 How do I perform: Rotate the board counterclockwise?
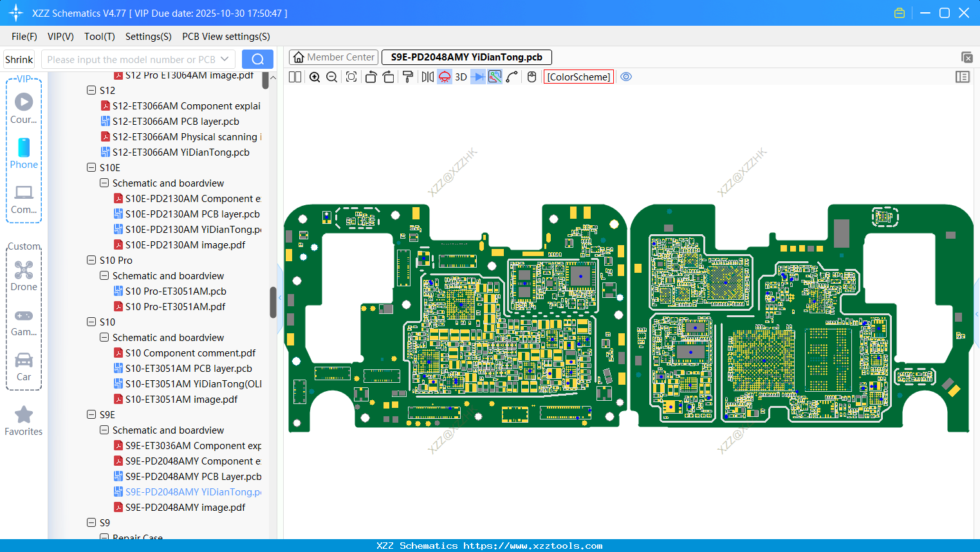pos(371,77)
